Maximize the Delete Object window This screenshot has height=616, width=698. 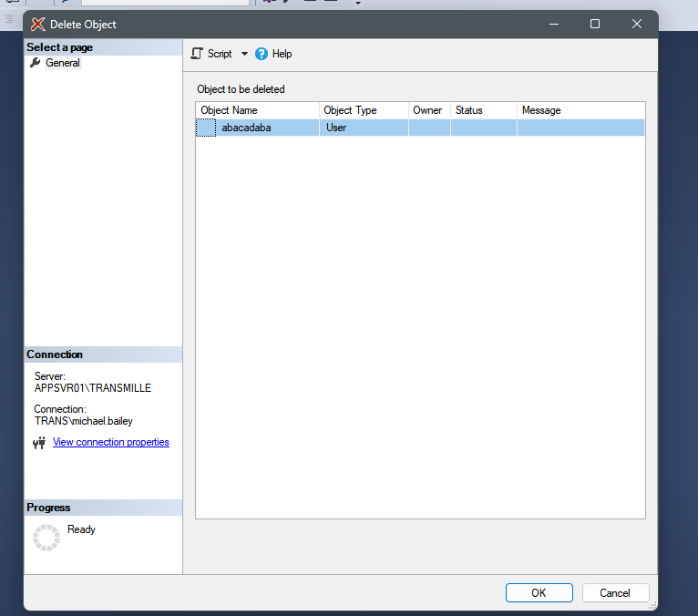coord(595,24)
